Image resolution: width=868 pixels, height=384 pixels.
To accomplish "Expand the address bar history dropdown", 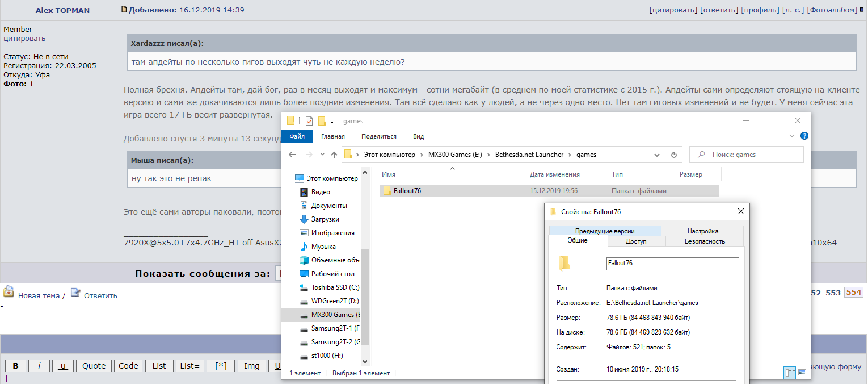I will coord(658,155).
